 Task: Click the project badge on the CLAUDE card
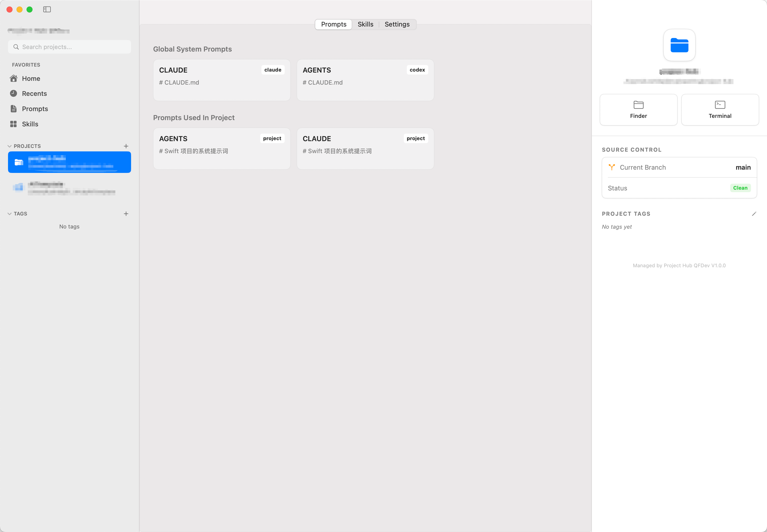(x=416, y=138)
